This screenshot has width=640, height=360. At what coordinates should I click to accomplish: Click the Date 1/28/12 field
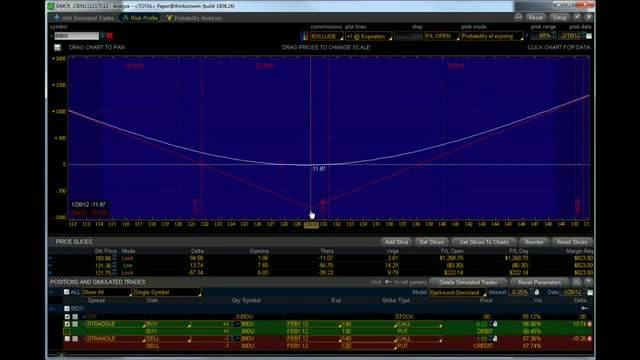pos(571,292)
